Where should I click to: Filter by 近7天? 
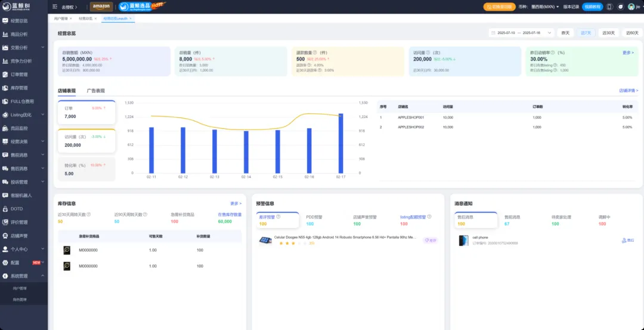click(x=586, y=33)
